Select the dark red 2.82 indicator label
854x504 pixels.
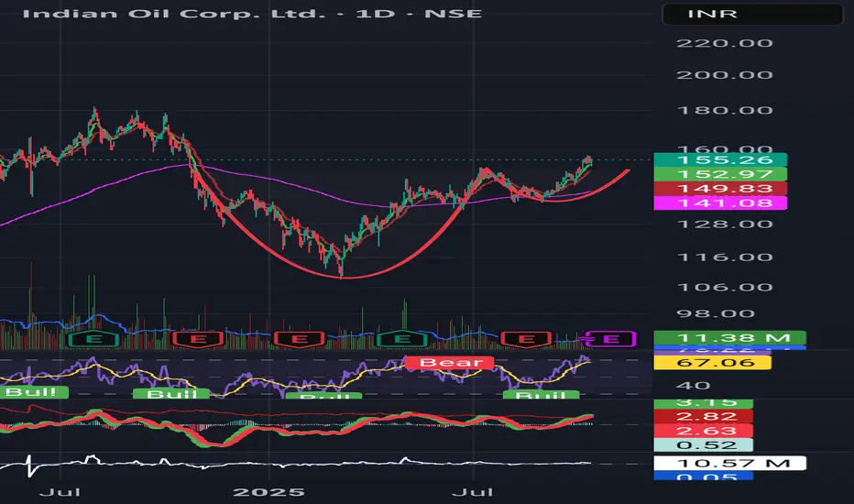pos(703,416)
